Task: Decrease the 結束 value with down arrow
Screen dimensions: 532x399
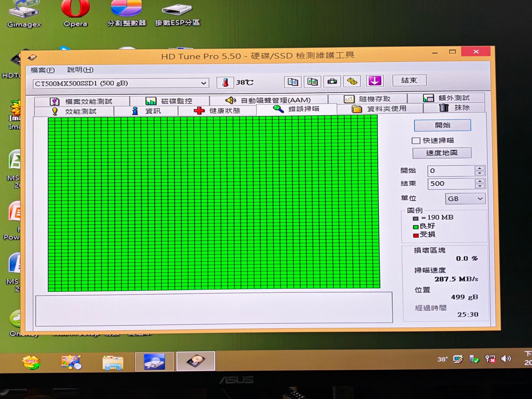Action: point(480,186)
